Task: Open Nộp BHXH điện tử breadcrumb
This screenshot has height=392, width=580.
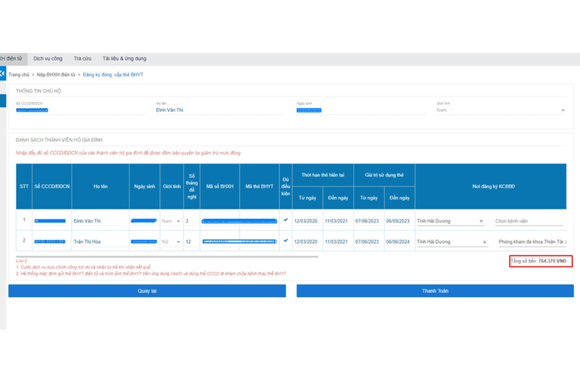Action: pos(56,75)
